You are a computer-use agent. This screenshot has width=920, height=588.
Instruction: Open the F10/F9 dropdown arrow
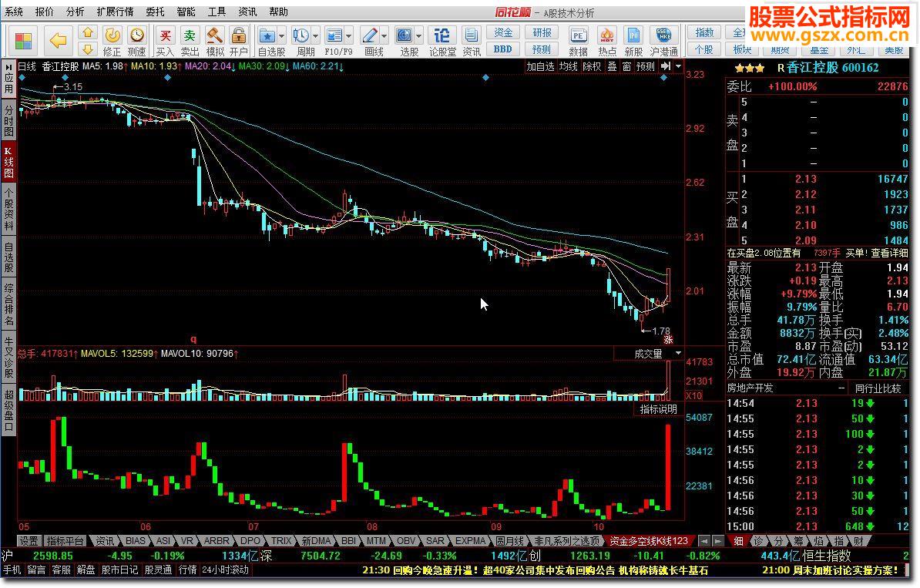[x=348, y=36]
